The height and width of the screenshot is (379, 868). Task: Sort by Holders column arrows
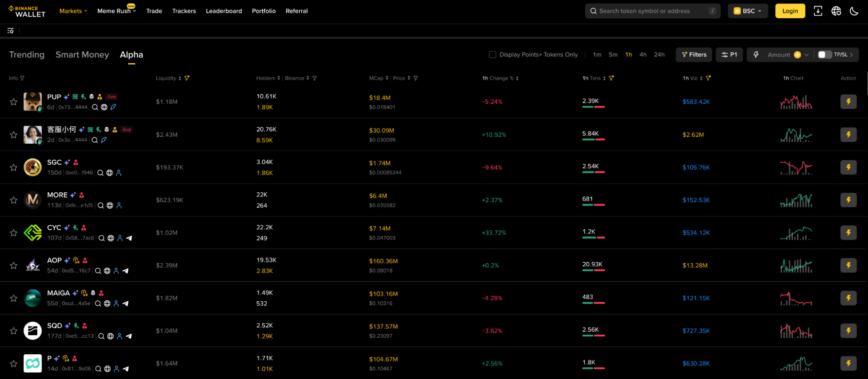pos(278,78)
